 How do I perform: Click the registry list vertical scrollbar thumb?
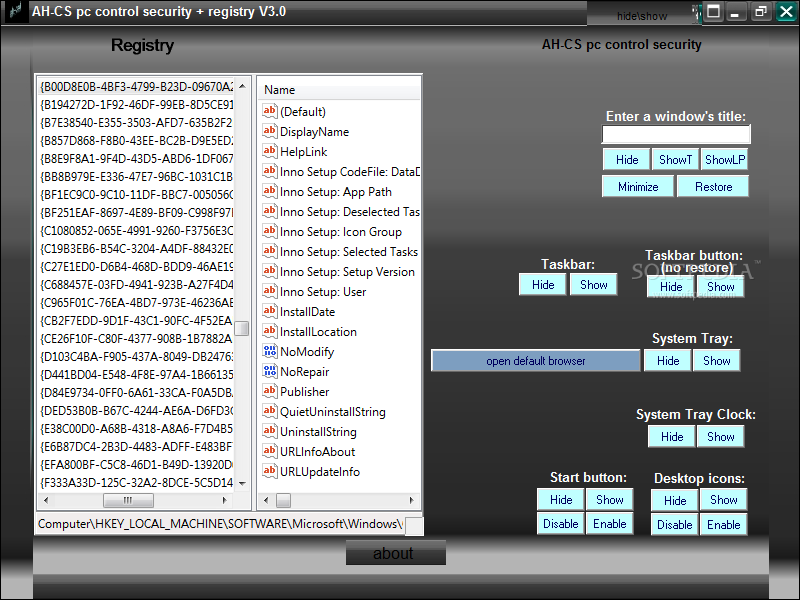242,328
